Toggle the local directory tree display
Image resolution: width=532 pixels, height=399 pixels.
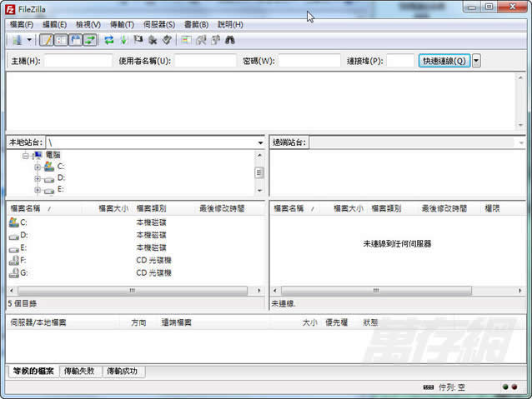[x=61, y=40]
